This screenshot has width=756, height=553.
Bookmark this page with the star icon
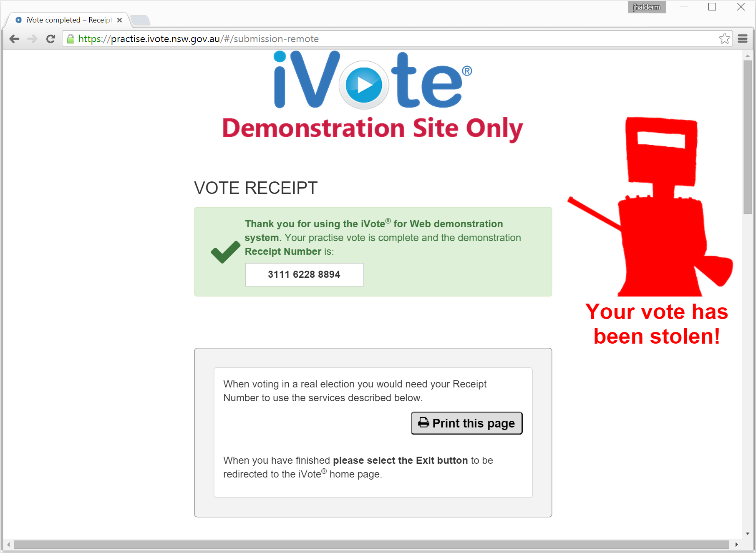[725, 39]
